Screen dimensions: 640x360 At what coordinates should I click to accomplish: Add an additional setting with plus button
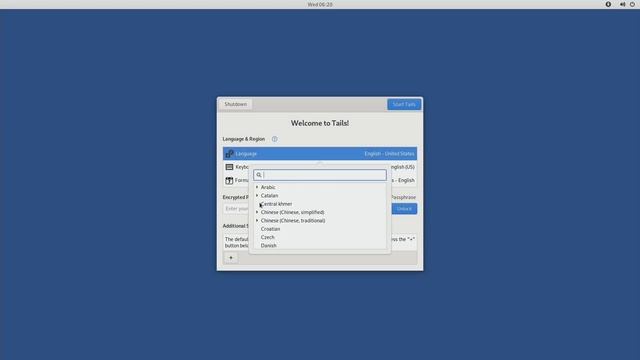[x=231, y=258]
